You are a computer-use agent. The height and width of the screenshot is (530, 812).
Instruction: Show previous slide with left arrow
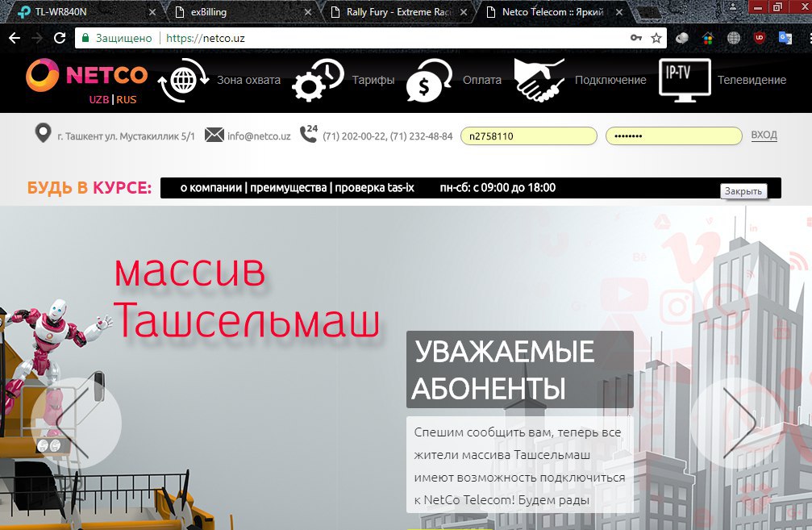point(76,423)
